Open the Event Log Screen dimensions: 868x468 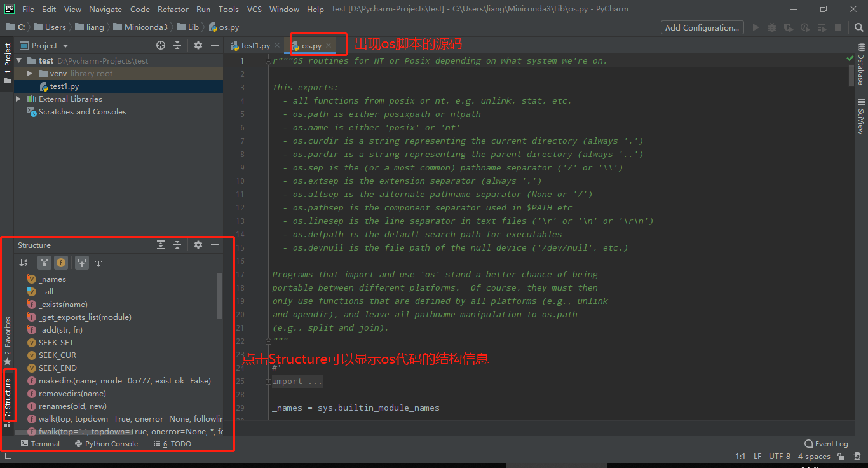point(826,444)
